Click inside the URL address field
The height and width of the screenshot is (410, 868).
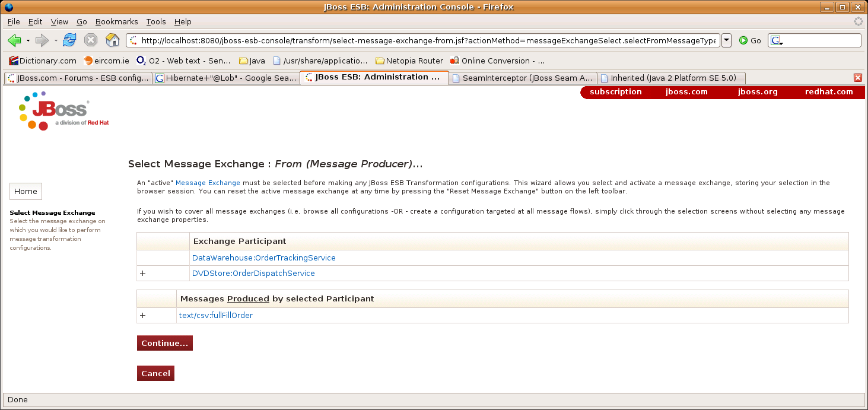tap(427, 40)
